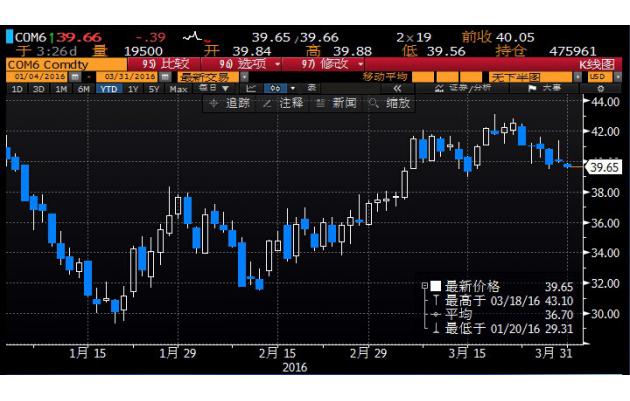Viewport: 630px width, 401px height.
Task: Click the 01/04/2016 start date field
Action: pyautogui.click(x=36, y=77)
